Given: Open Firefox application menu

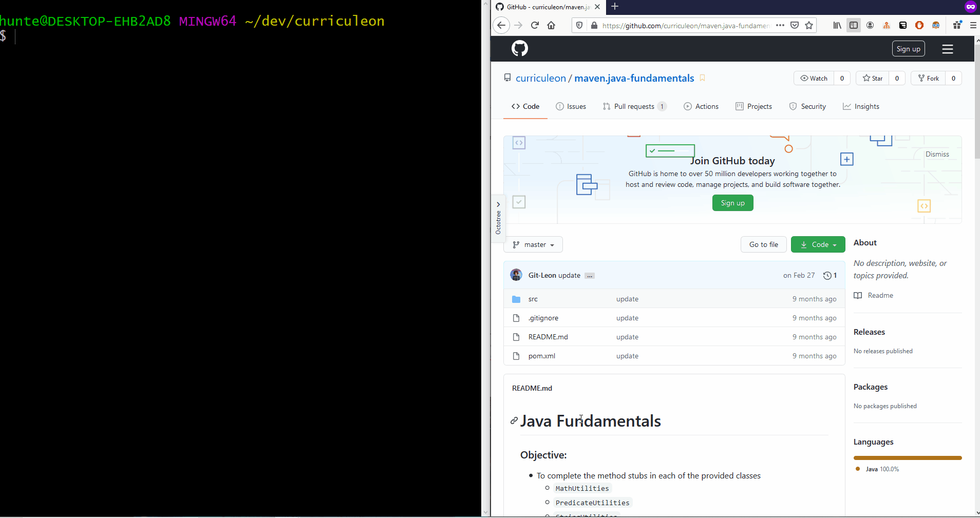Looking at the screenshot, I should click(x=973, y=25).
